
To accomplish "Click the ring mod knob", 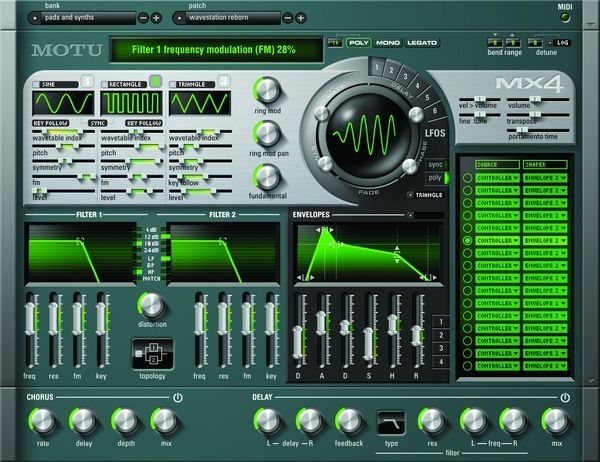I will click(x=267, y=90).
